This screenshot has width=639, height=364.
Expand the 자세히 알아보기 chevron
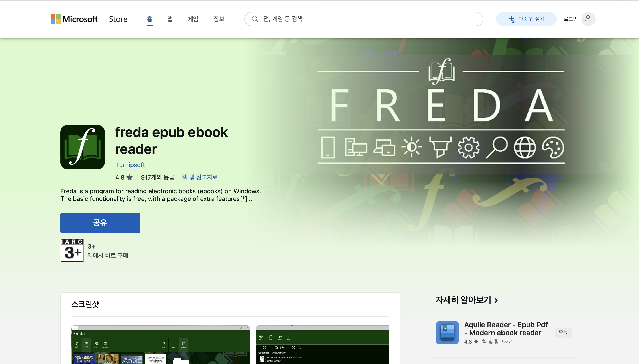tap(496, 300)
